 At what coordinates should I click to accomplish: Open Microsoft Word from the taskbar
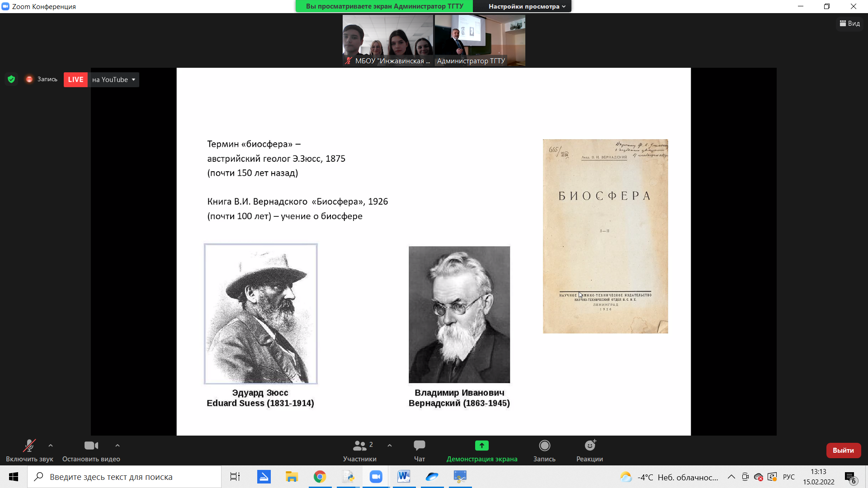[x=404, y=477]
